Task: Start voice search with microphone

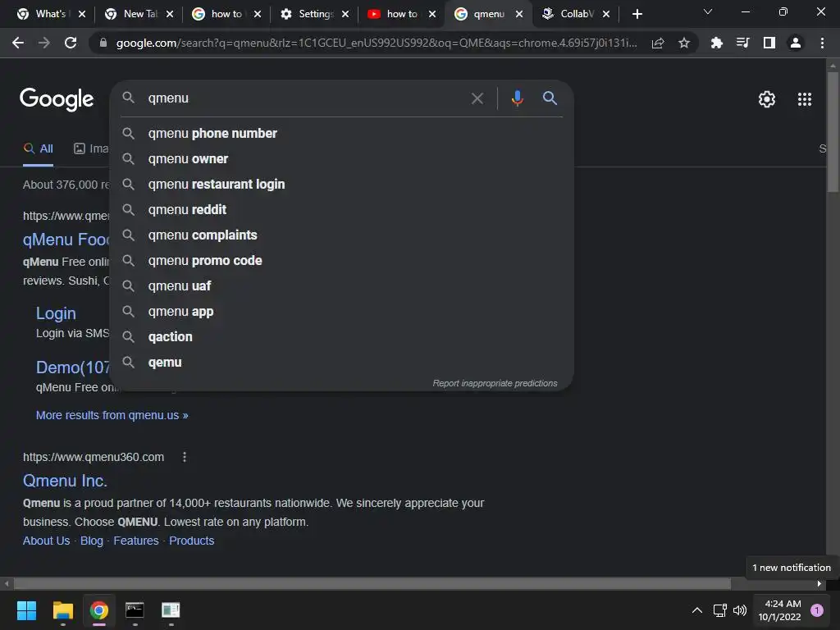Action: tap(517, 98)
